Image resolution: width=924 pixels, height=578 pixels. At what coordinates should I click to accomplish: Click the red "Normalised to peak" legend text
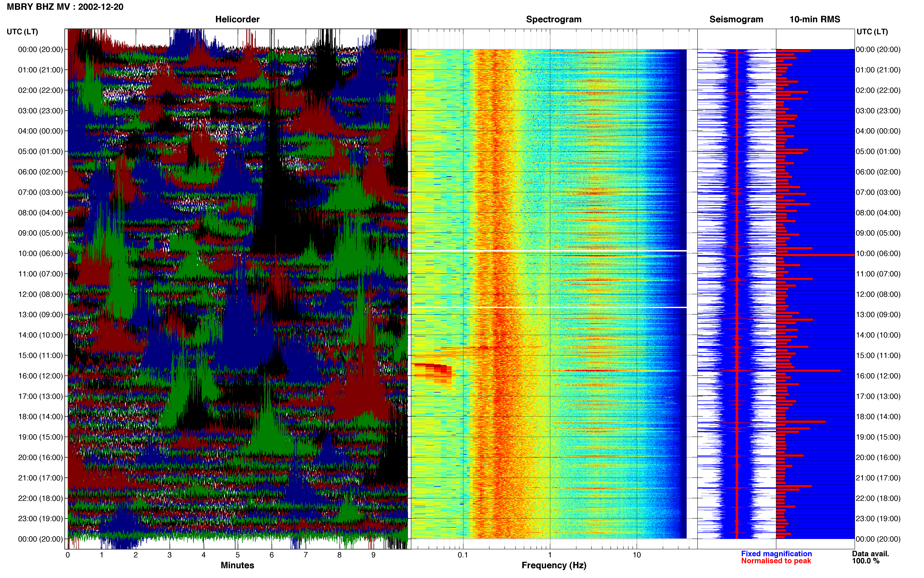pyautogui.click(x=776, y=561)
